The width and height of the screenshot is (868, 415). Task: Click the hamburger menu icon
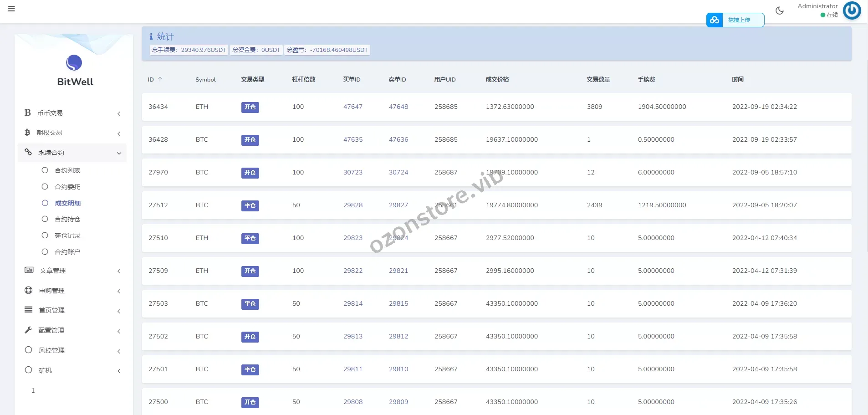11,9
